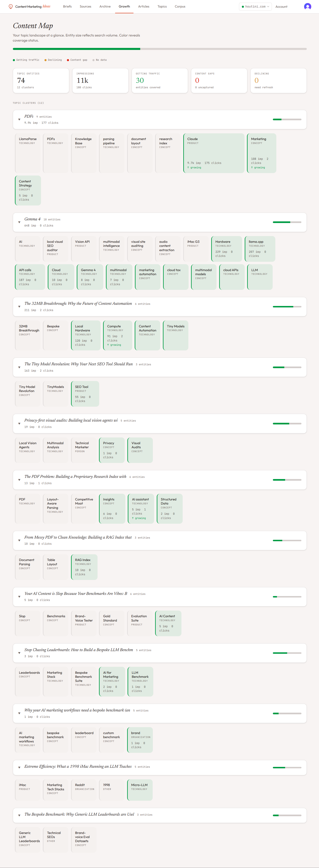Open the Hardware technology card
Viewport: 319px width, 868px height.
point(227,249)
